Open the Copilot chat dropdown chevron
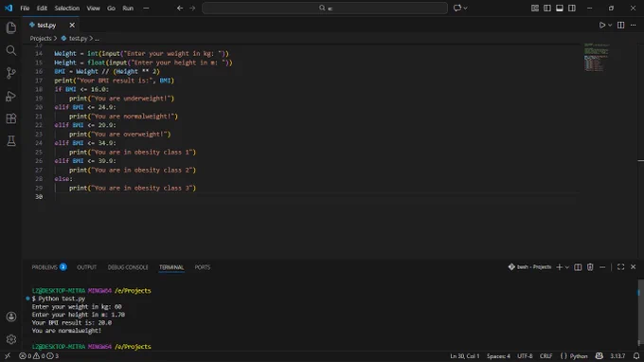644x362 pixels. coord(465,8)
